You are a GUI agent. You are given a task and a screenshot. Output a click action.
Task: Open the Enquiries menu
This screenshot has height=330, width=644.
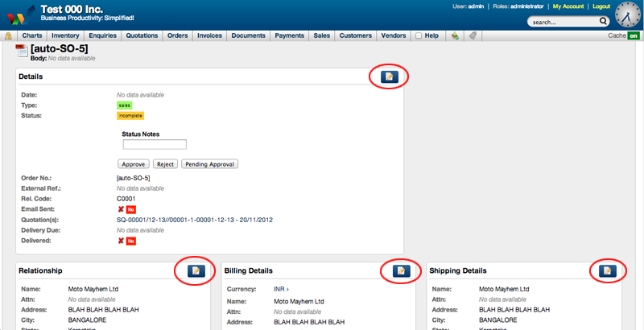pos(103,35)
